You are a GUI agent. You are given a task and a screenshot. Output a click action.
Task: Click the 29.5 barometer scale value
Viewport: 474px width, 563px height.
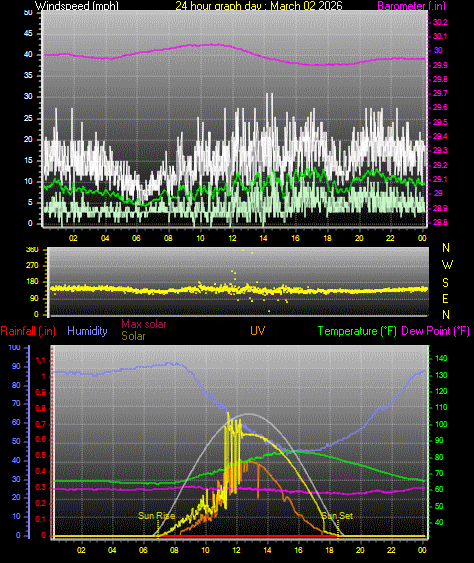pyautogui.click(x=440, y=122)
